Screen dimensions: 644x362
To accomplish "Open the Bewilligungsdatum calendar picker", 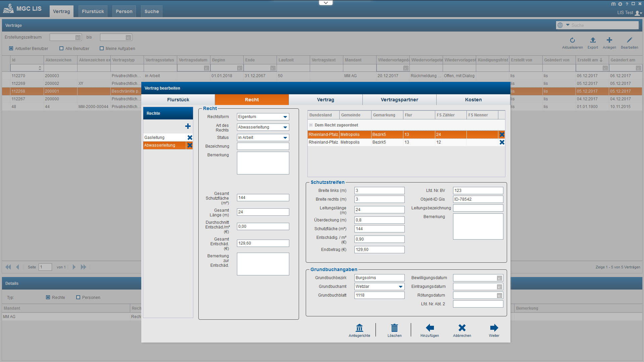I will point(499,278).
